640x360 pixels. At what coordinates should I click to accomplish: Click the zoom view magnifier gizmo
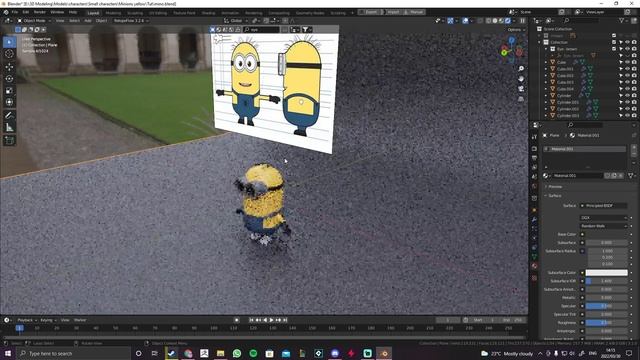click(521, 69)
